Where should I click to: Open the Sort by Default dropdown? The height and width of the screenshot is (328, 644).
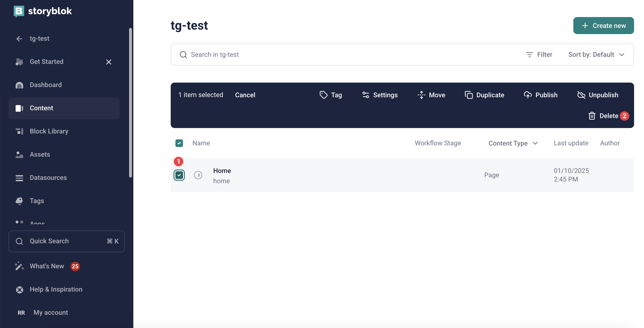click(596, 54)
